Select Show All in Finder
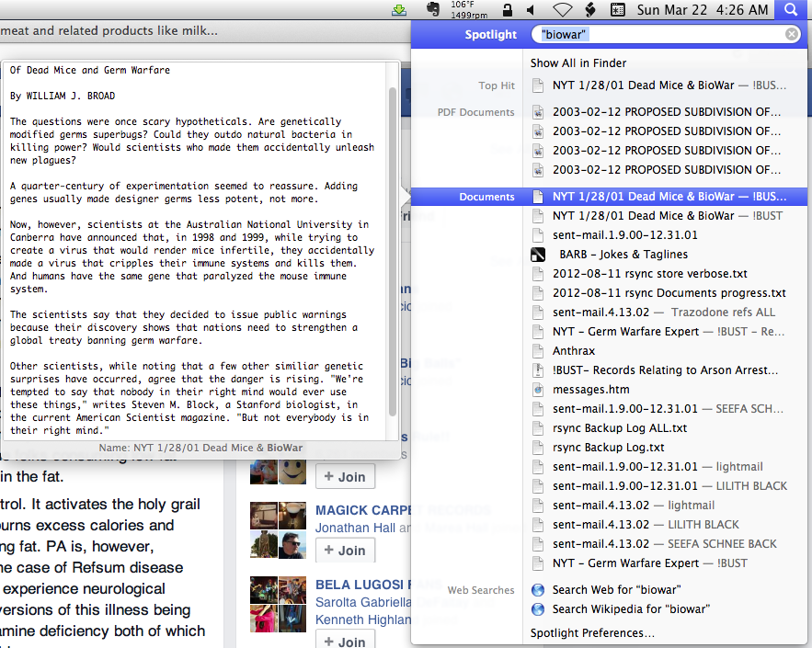The height and width of the screenshot is (648, 812). (578, 63)
